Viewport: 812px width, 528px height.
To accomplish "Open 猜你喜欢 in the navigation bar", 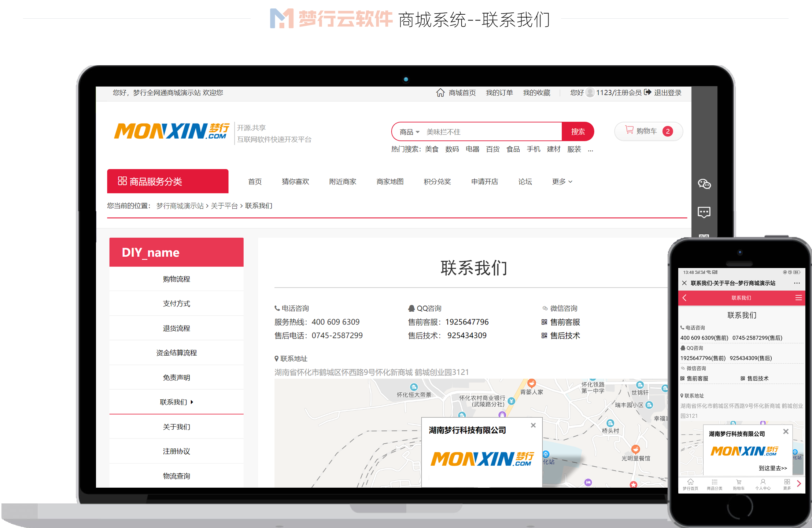I will click(295, 181).
